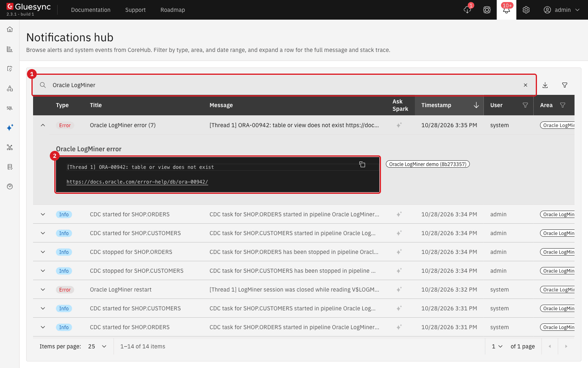The height and width of the screenshot is (368, 588).
Task: Download the notifications list
Action: tap(545, 85)
